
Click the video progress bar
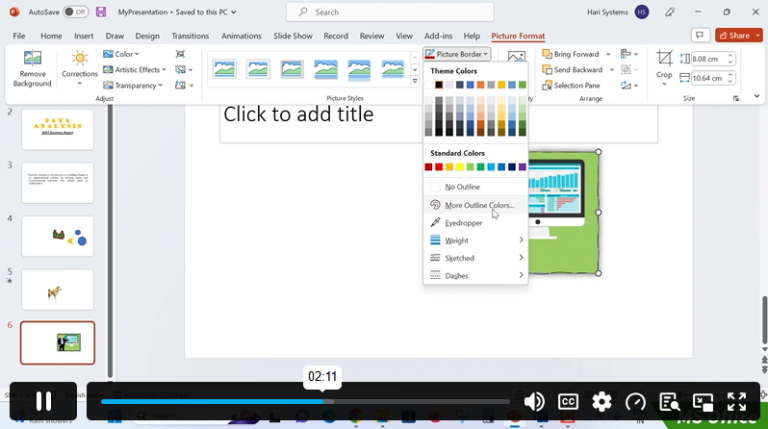tap(305, 402)
